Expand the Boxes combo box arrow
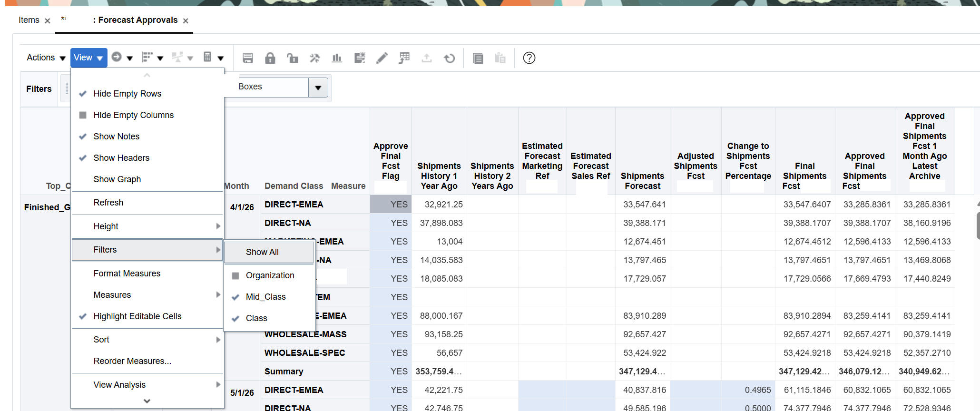Viewport: 980px width, 411px height. (x=318, y=88)
